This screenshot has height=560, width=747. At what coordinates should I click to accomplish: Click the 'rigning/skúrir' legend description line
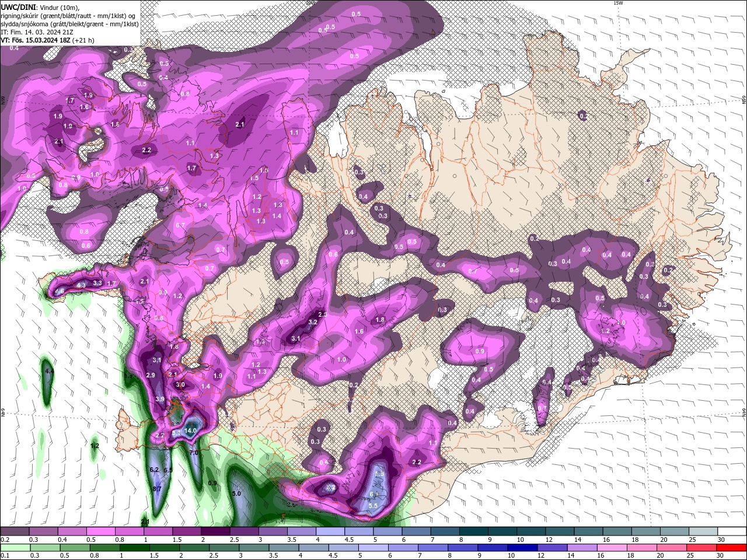(x=69, y=15)
